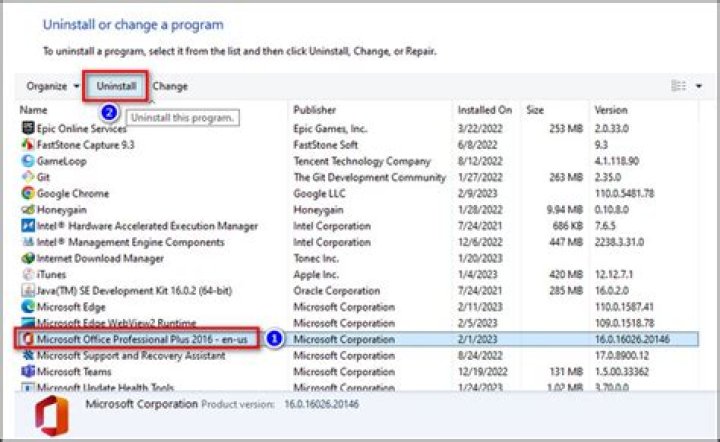Open the change view icon

pos(678,86)
